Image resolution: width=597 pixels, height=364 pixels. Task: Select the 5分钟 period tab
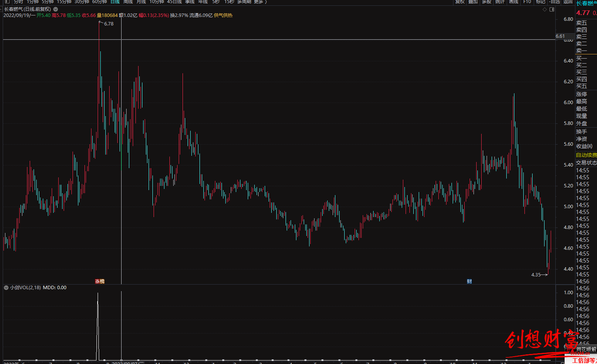click(47, 2)
